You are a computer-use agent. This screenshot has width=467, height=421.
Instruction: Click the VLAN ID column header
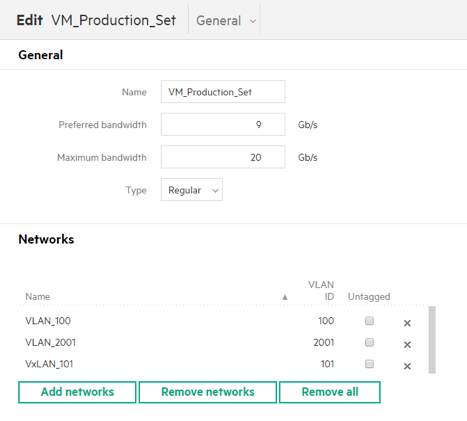click(321, 290)
